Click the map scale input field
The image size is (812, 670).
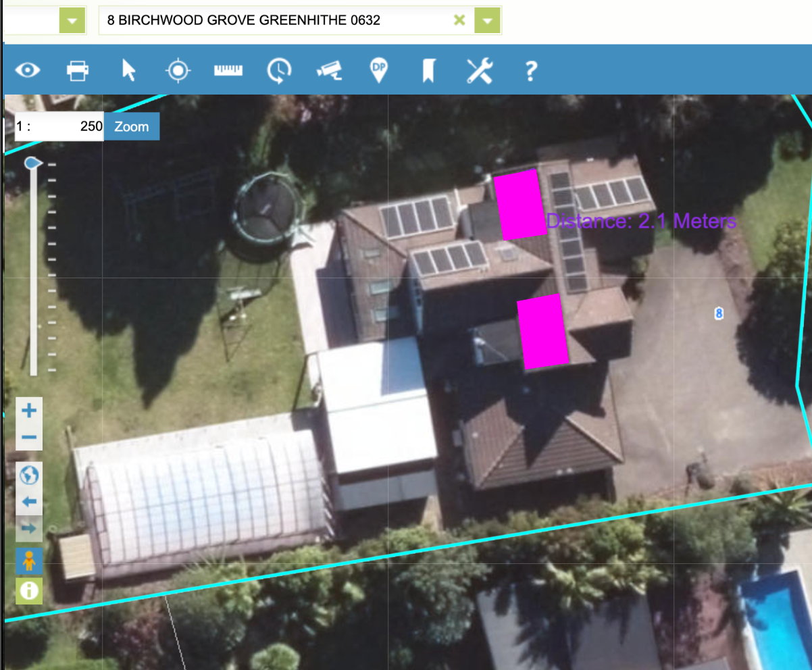pyautogui.click(x=59, y=126)
